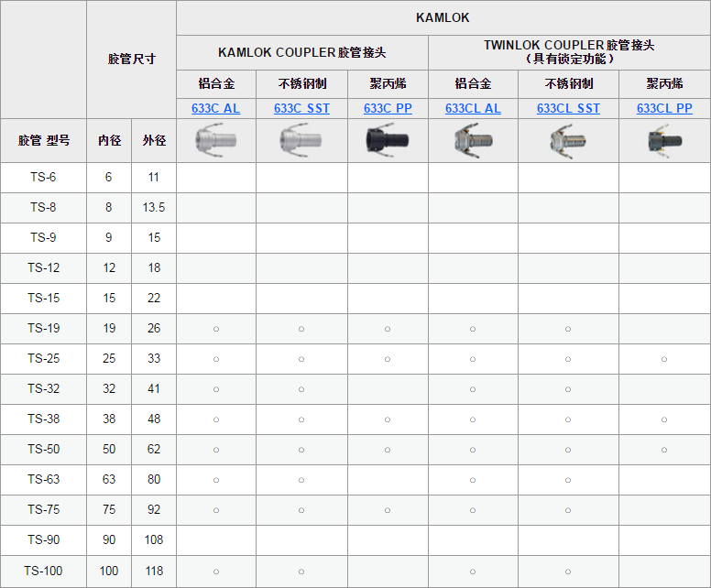Open the 633CL AL link
711x588 pixels.
[473, 108]
